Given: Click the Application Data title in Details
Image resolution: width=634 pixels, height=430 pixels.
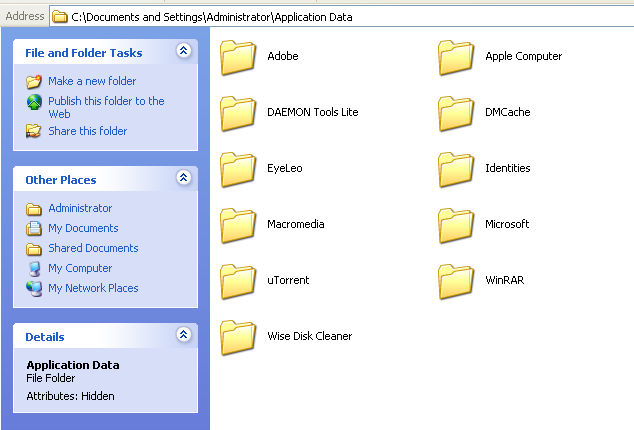Looking at the screenshot, I should (73, 365).
